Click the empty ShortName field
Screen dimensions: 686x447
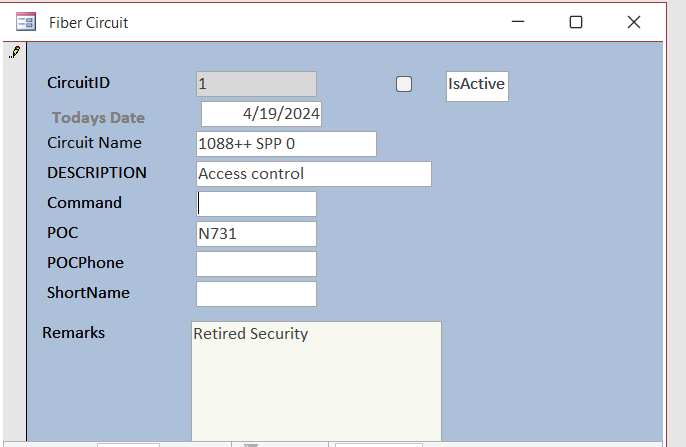click(256, 294)
